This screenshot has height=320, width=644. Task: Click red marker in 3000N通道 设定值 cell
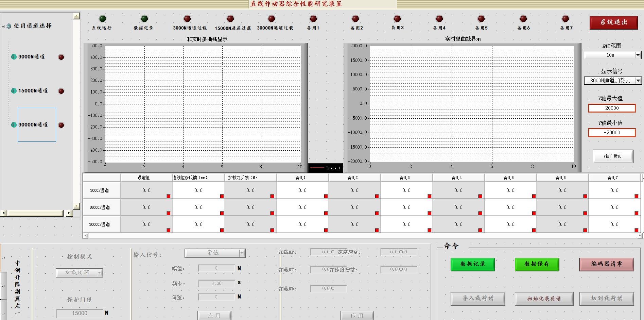[x=169, y=196]
